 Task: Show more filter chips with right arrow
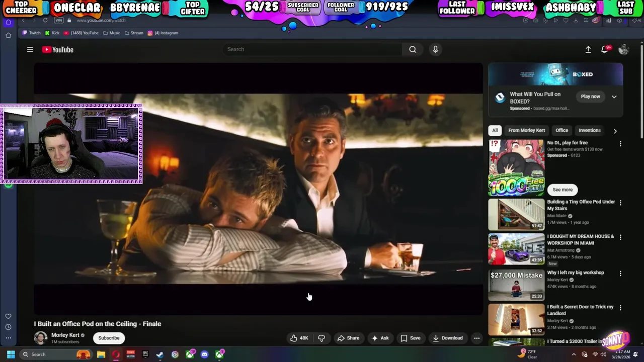tap(615, 131)
